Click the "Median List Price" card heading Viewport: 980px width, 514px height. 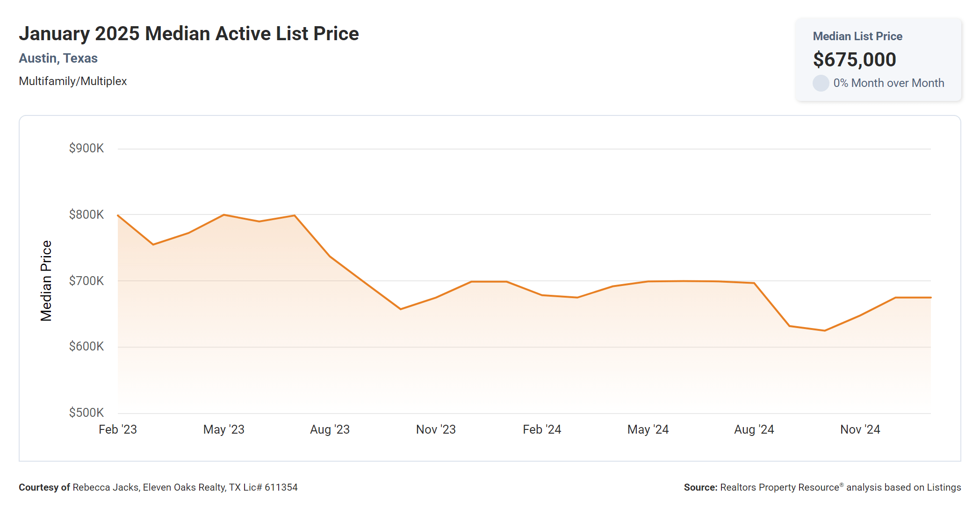857,36
